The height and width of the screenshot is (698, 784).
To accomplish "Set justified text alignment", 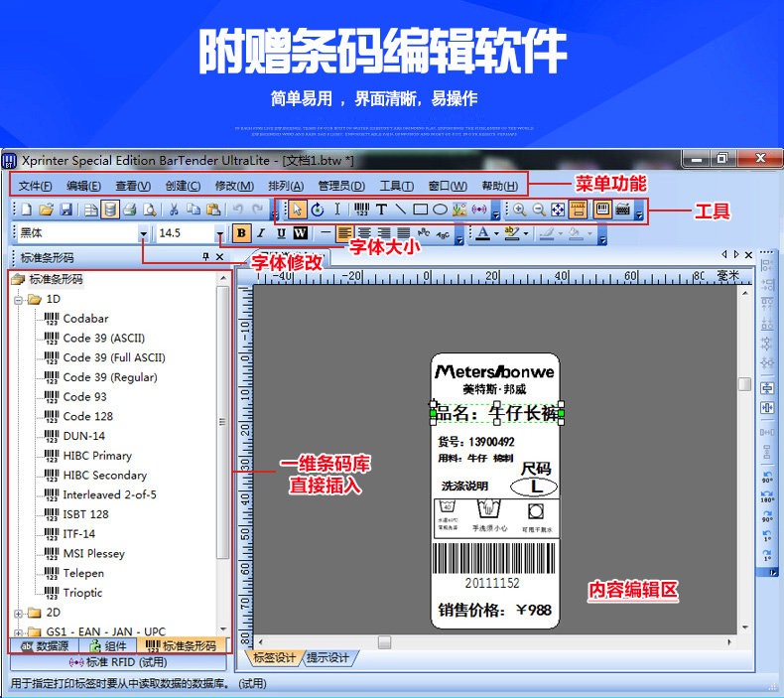I will [404, 233].
